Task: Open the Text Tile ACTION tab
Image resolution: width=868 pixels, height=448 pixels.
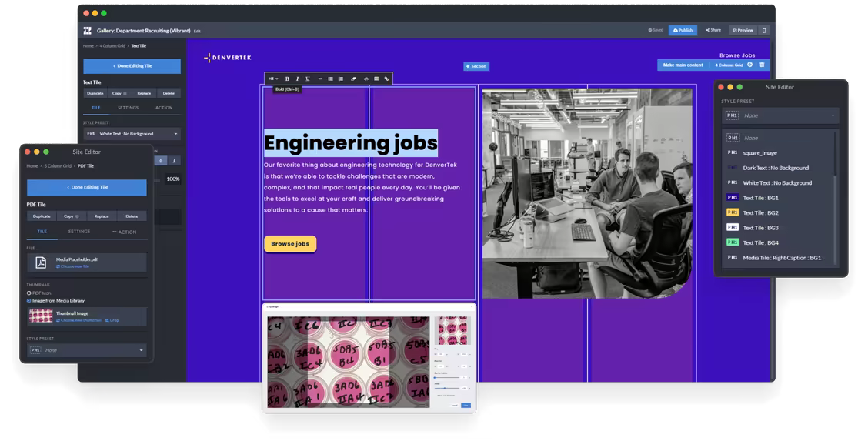Action: [x=164, y=108]
